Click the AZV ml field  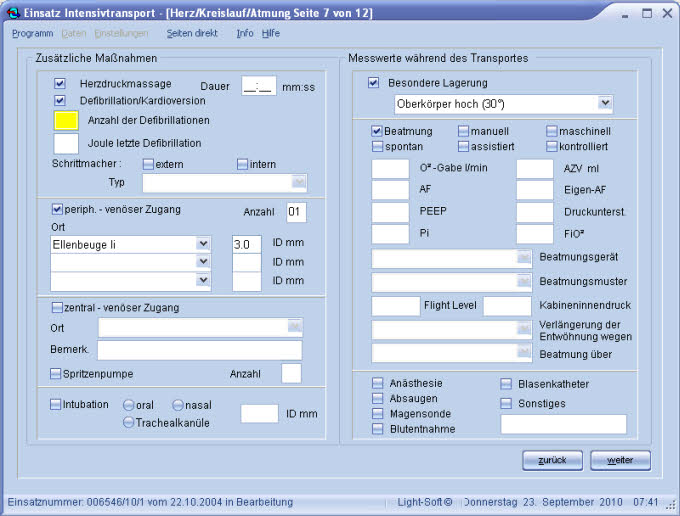click(x=535, y=169)
